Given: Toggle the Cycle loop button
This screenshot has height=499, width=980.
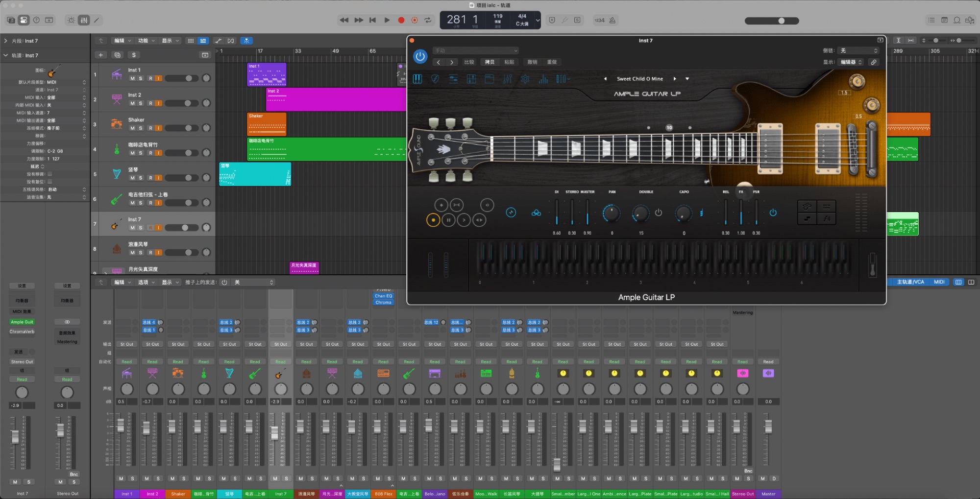Looking at the screenshot, I should coord(428,20).
